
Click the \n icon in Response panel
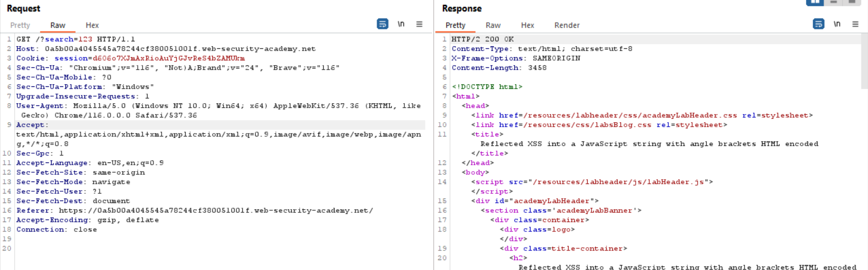(x=837, y=24)
